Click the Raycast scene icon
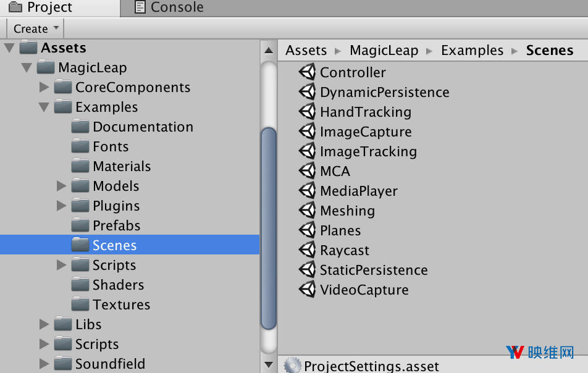588x373 pixels. (307, 250)
